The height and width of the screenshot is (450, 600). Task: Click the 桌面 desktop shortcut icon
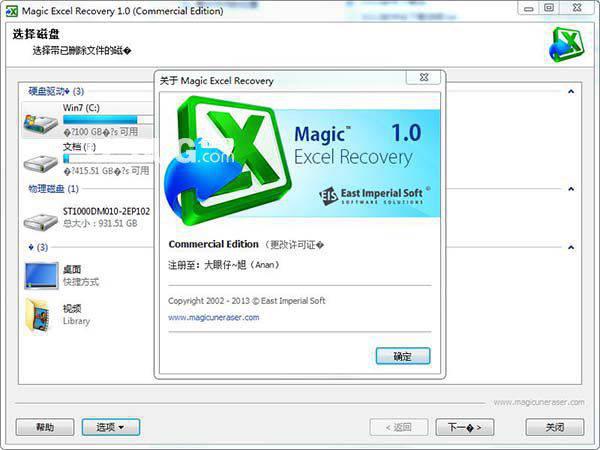tap(41, 275)
